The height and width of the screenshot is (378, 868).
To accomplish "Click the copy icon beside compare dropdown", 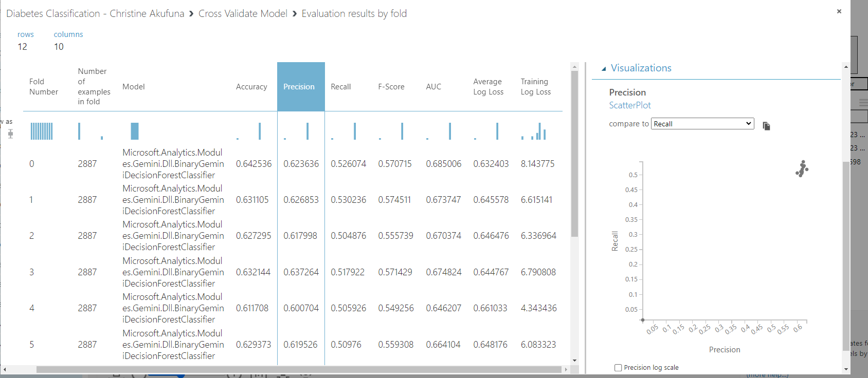I will [766, 126].
